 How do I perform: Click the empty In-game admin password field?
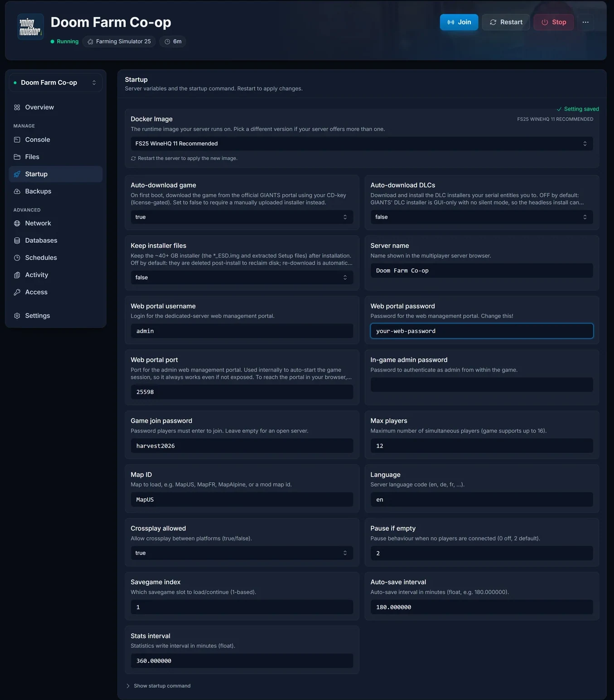click(x=482, y=385)
